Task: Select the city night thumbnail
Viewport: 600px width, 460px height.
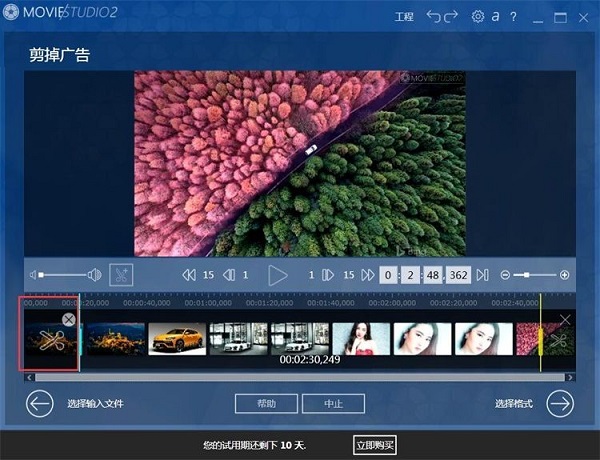Action: click(116, 339)
